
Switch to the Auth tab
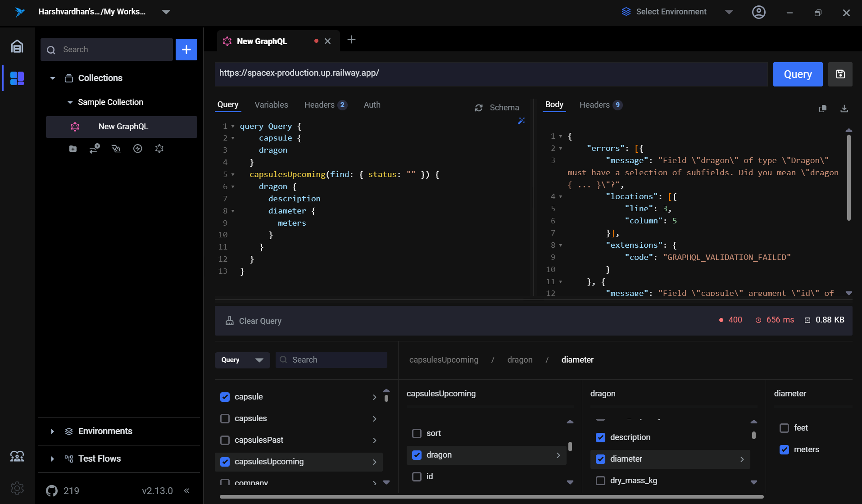click(372, 105)
